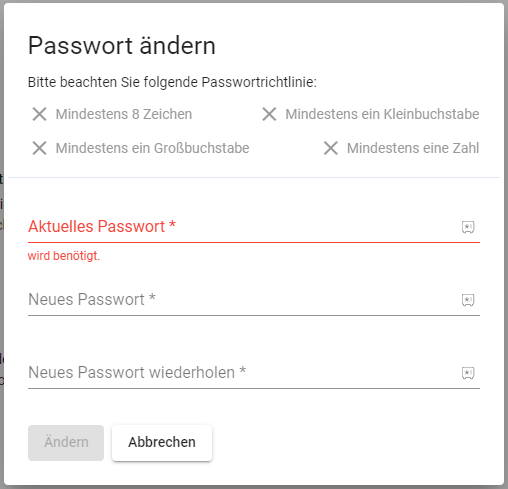Select the Mindestens ein Kleinbuchstabe rule text
The height and width of the screenshot is (489, 508).
click(x=382, y=114)
